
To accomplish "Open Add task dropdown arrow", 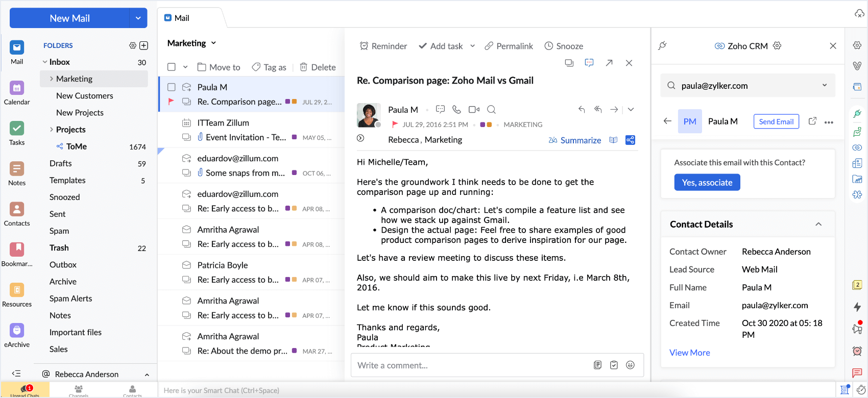I will pos(472,46).
